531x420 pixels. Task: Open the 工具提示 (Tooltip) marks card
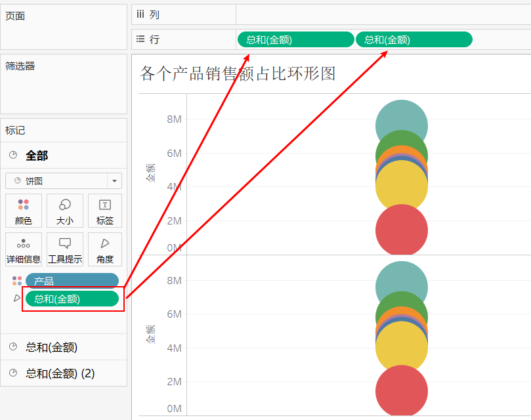(65, 249)
